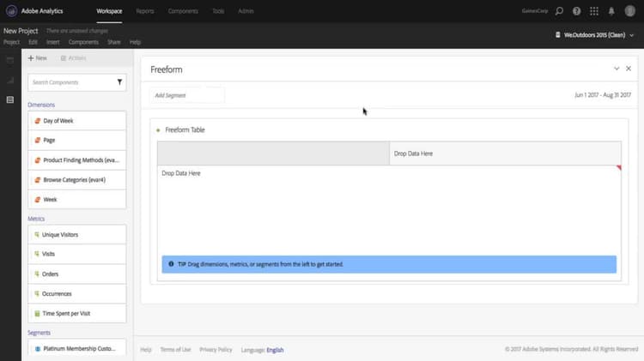Click the Actions button in components panel
The image size is (644, 361).
(x=74, y=58)
